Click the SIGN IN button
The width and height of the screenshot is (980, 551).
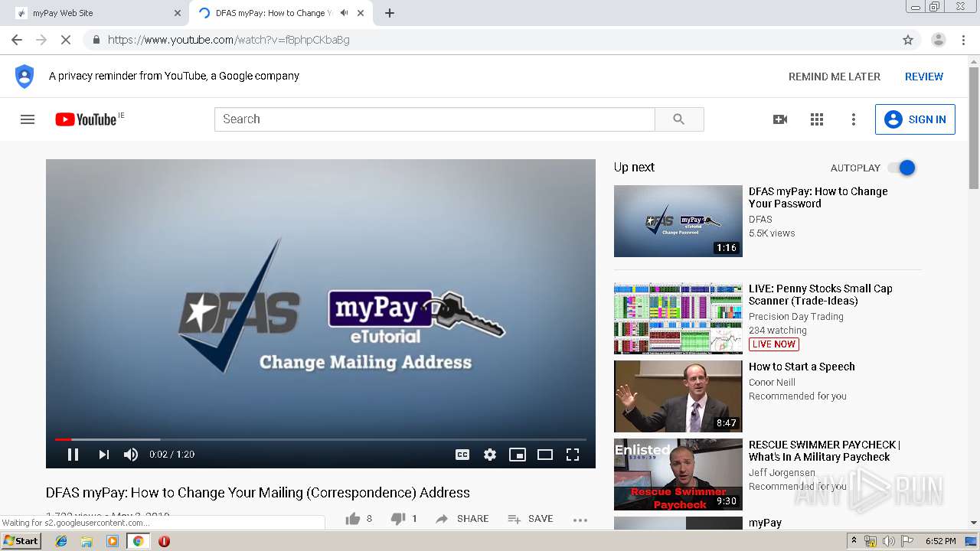pos(915,119)
